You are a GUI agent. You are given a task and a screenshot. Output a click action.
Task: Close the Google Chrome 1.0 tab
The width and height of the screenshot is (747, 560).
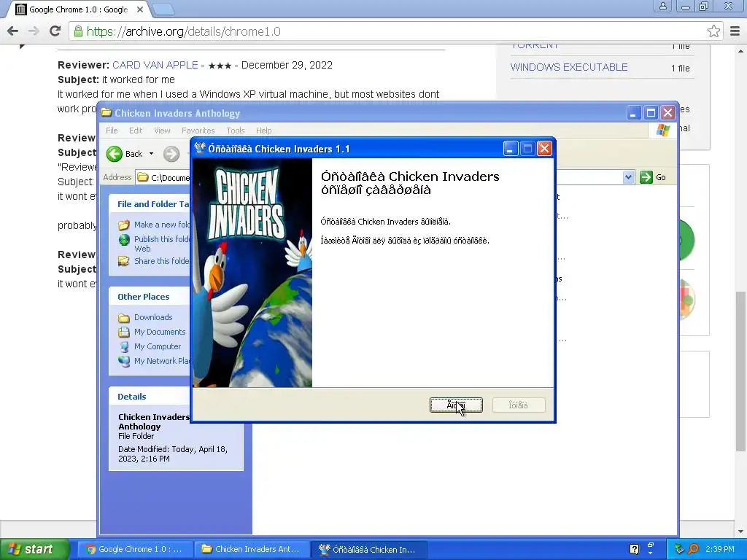coord(140,9)
